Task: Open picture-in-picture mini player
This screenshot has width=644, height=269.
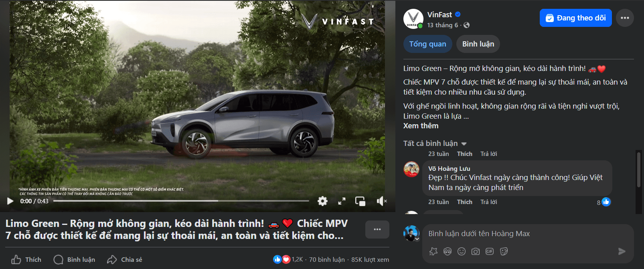Action: pos(360,201)
